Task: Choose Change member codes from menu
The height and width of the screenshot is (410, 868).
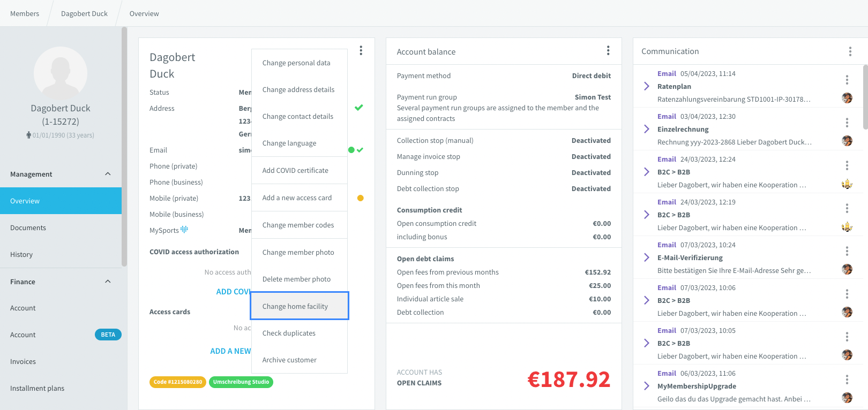Action: click(300, 225)
